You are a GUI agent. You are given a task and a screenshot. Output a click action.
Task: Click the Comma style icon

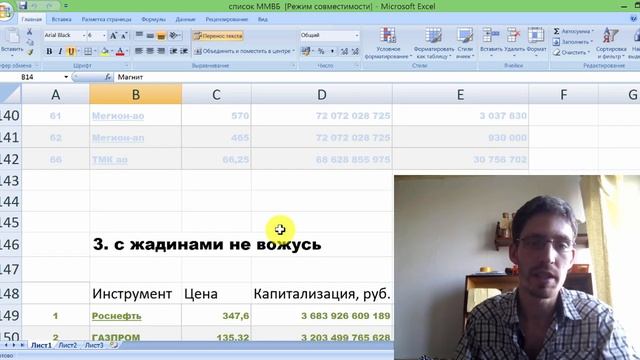332,51
